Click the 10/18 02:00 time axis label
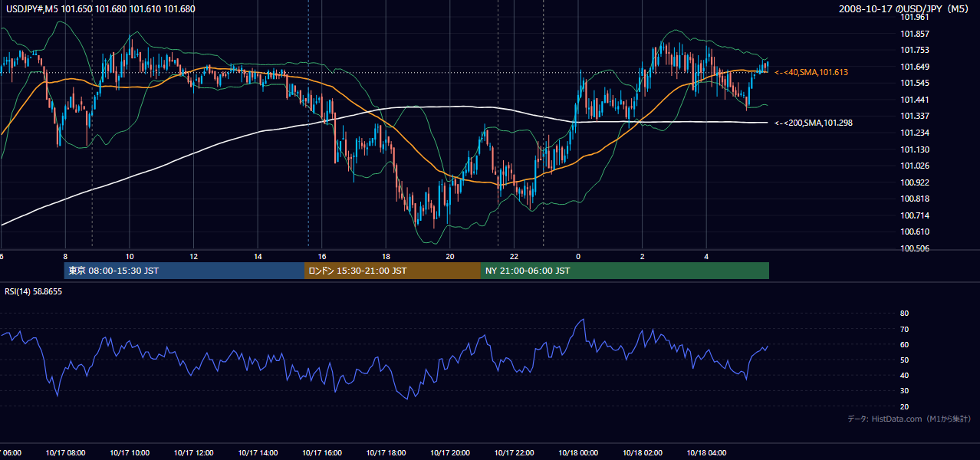Image resolution: width=980 pixels, height=460 pixels. click(x=643, y=452)
